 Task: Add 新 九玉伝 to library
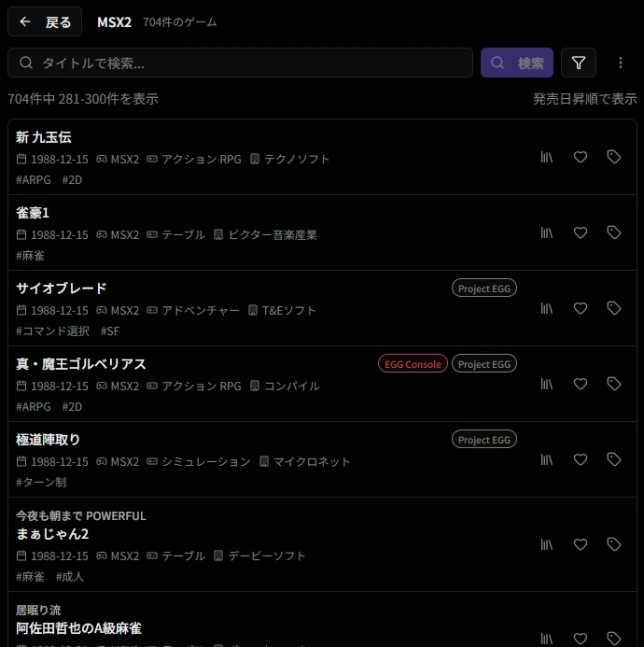pyautogui.click(x=547, y=157)
